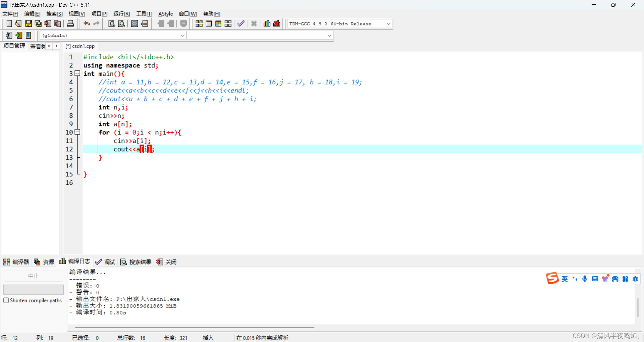Stop execution gray X icon
This screenshot has height=342, width=644.
[254, 23]
